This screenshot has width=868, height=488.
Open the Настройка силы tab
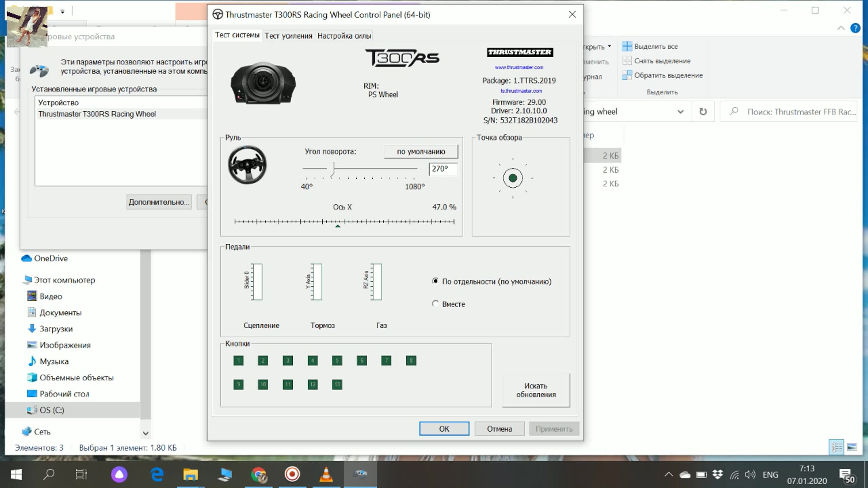click(344, 36)
